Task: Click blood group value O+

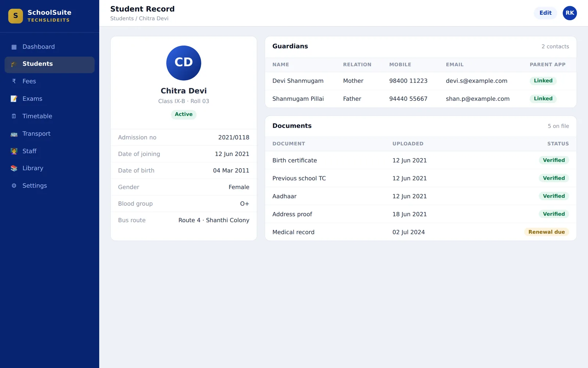Action: point(245,204)
